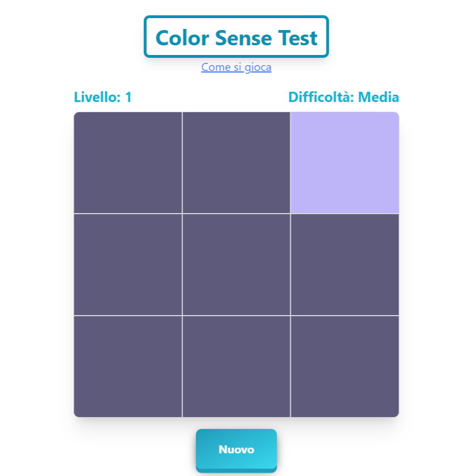476x476 pixels.
Task: Tap the center tile of the grid
Action: 236,265
